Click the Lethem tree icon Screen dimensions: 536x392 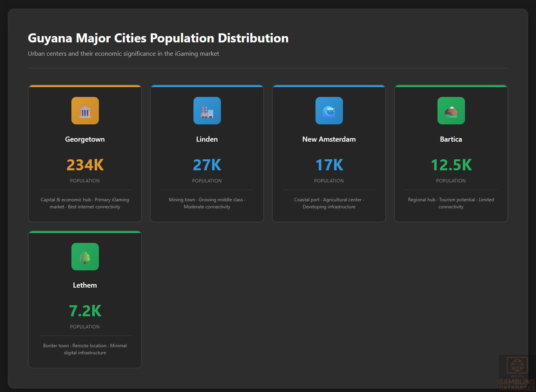85,257
